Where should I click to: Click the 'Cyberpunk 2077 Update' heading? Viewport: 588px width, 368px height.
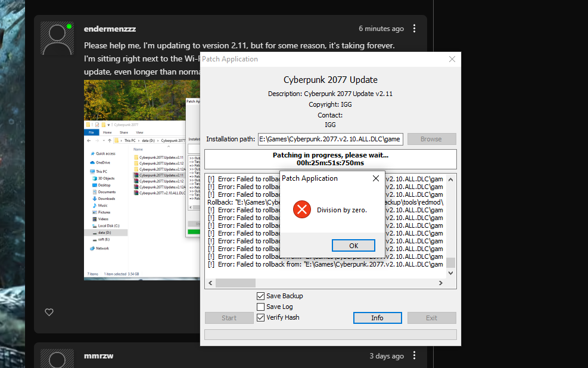pyautogui.click(x=331, y=80)
